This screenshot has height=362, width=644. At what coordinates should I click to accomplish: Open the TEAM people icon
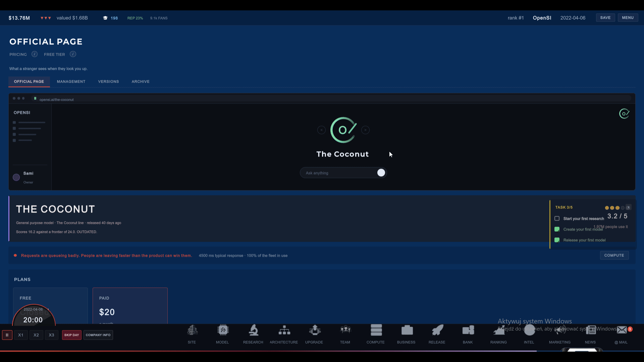pyautogui.click(x=345, y=330)
